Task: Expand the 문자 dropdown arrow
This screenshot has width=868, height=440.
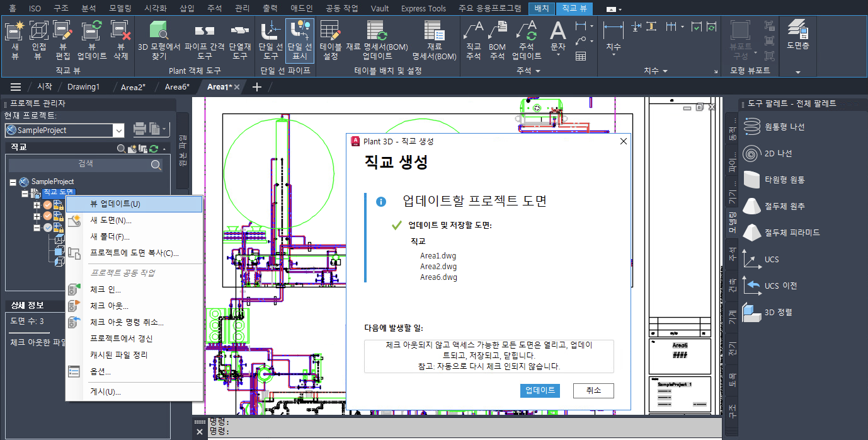Action: click(x=558, y=55)
